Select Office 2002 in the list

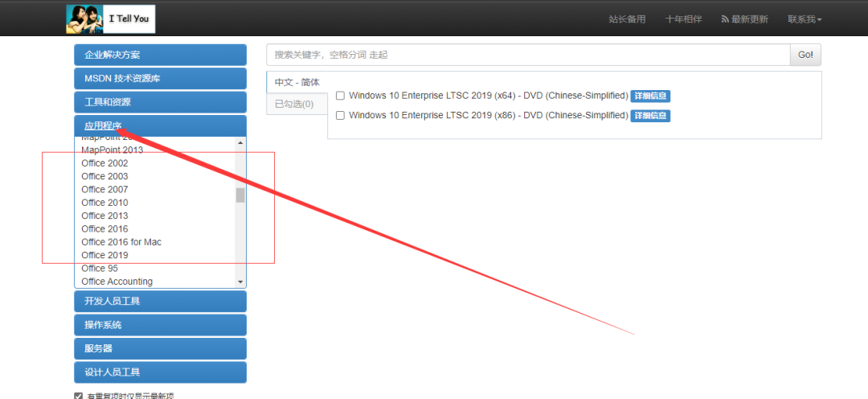coord(104,163)
